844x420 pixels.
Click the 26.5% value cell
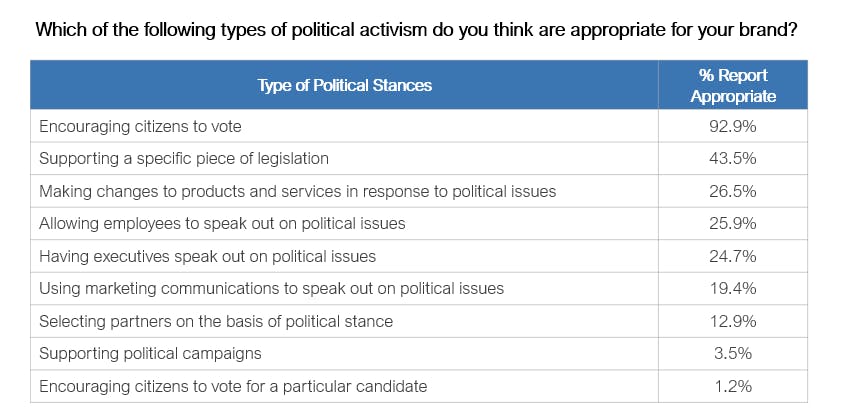point(733,191)
